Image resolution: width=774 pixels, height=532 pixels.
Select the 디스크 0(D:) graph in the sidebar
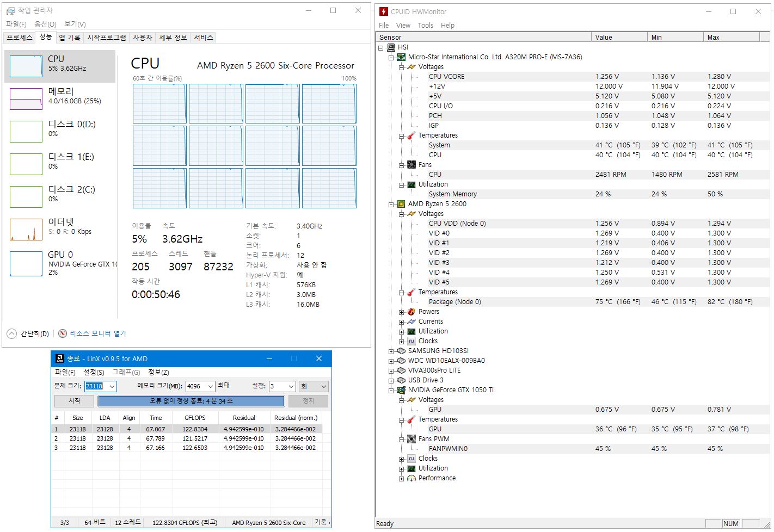point(26,132)
